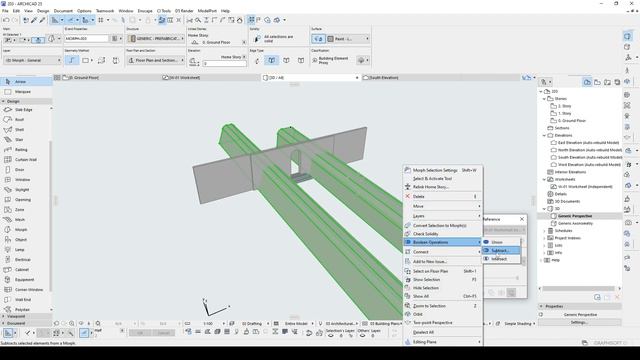Select the Shell tool
640x360 pixels.
(25, 129)
